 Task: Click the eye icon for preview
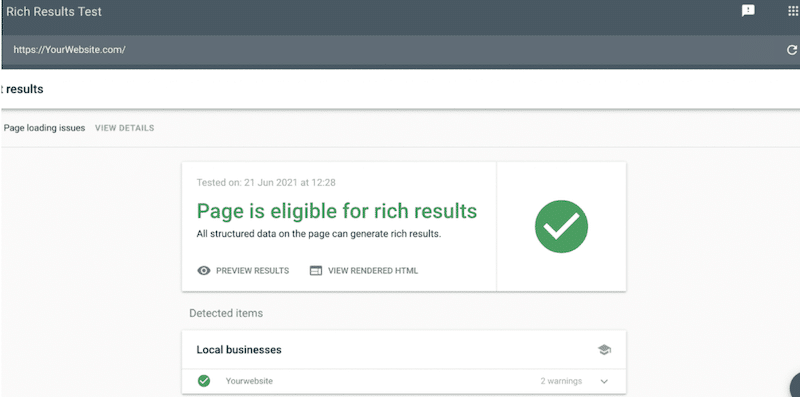[x=204, y=270]
